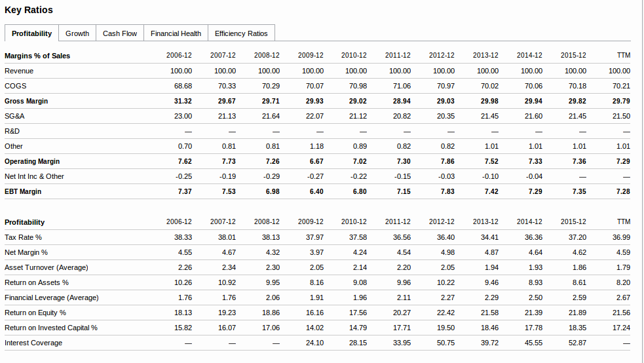Select the Operating Margin row label
The height and width of the screenshot is (363, 644).
[x=32, y=161]
